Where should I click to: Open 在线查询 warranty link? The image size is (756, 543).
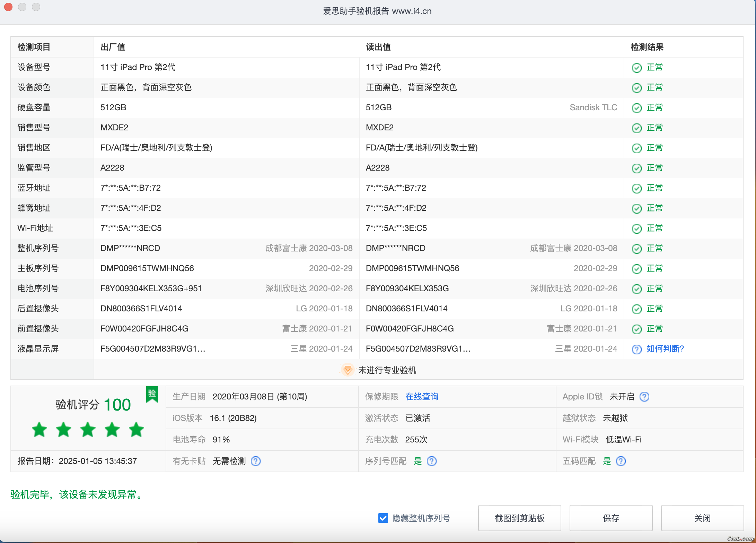coord(422,397)
